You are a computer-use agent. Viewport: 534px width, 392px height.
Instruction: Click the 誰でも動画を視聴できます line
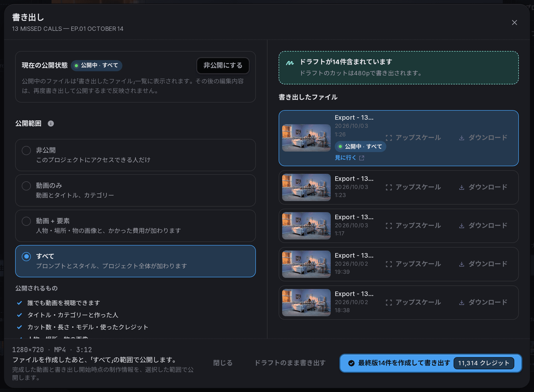[x=63, y=303]
